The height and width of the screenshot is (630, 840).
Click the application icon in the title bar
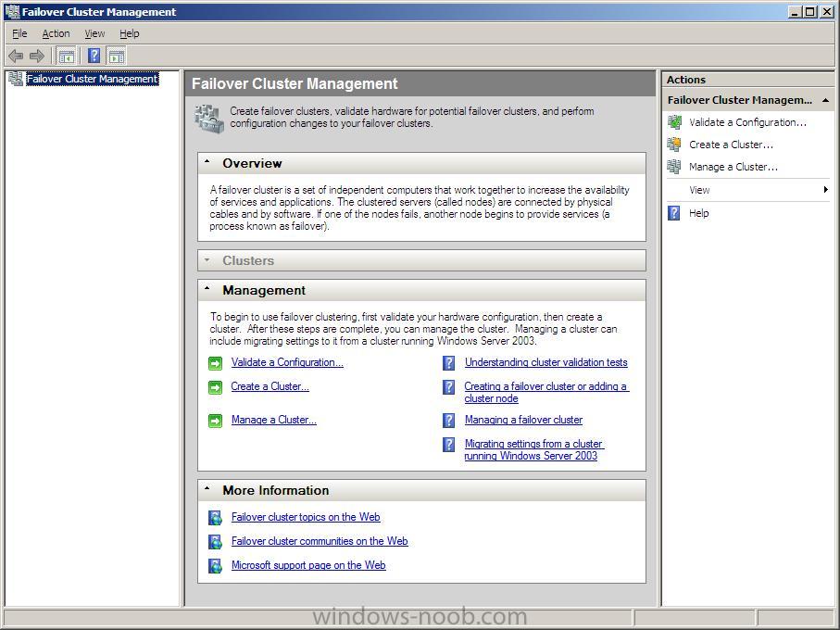click(x=12, y=12)
